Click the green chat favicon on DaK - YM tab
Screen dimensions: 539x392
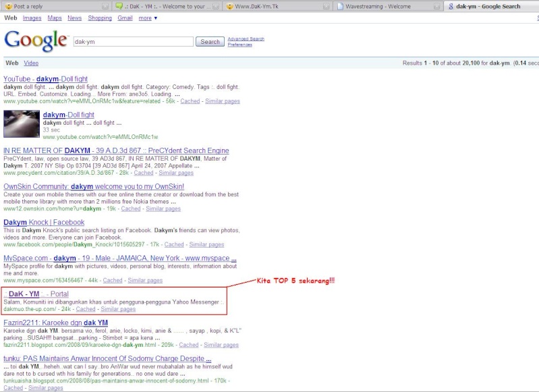click(x=119, y=6)
